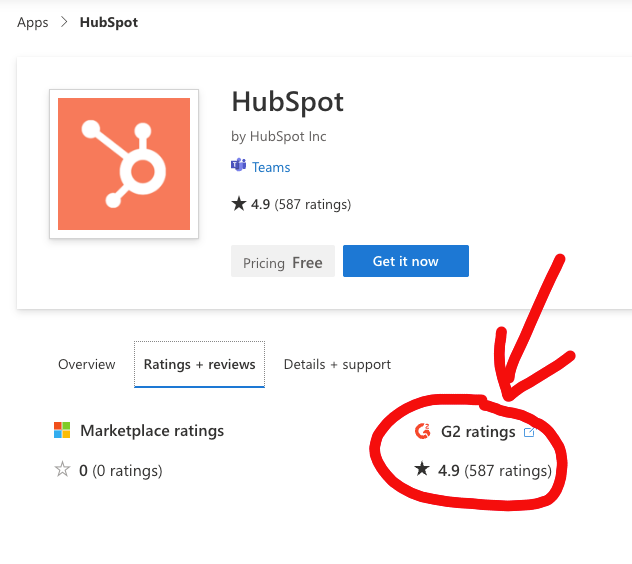Image resolution: width=632 pixels, height=564 pixels.
Task: Click the G2 logo icon
Action: coord(423,431)
